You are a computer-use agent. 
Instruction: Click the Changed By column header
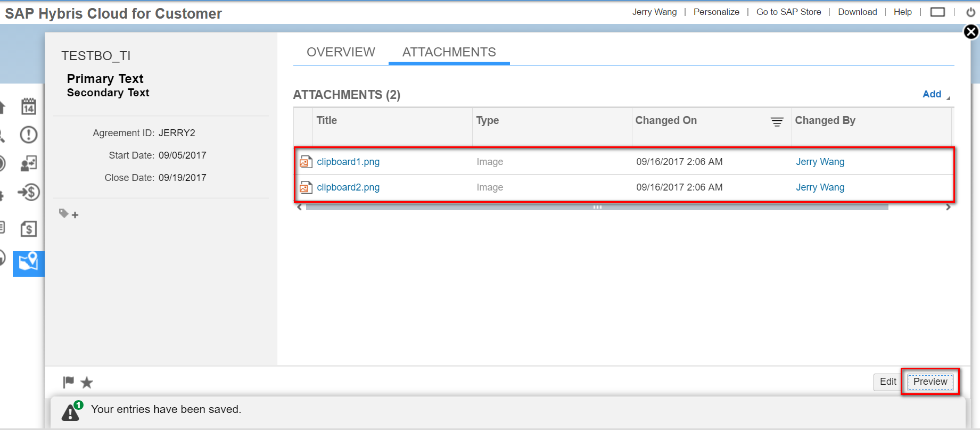click(825, 120)
